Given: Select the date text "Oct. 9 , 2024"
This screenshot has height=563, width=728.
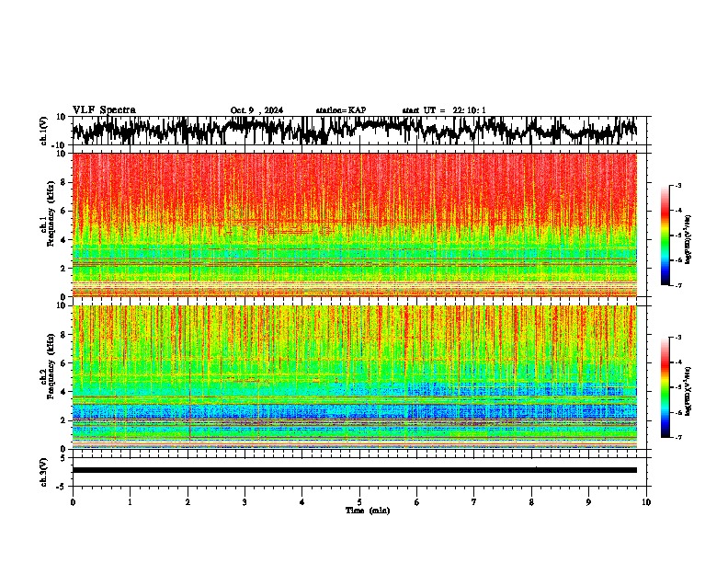Looking at the screenshot, I should pyautogui.click(x=256, y=110).
